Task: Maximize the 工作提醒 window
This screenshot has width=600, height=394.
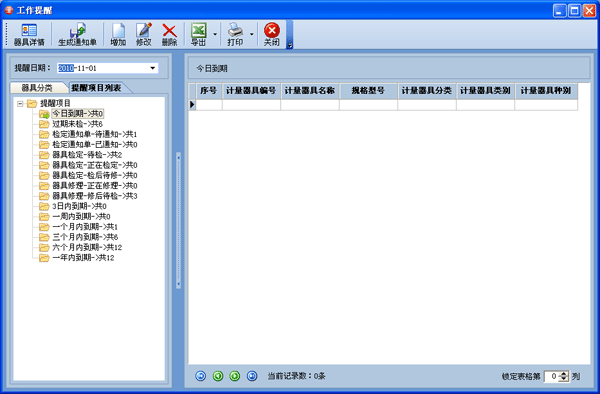Action: (x=574, y=10)
